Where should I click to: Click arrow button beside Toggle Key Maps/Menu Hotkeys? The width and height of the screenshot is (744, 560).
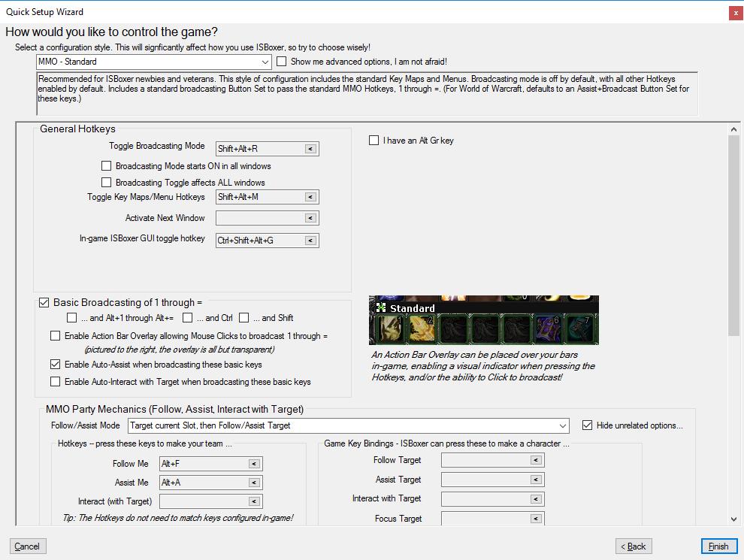pyautogui.click(x=311, y=197)
